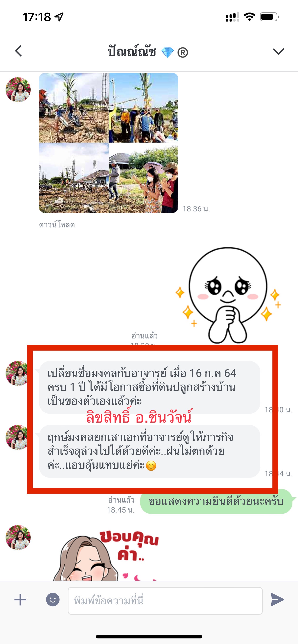Open the photo of women praying
The image size is (298, 644).
coord(144,178)
